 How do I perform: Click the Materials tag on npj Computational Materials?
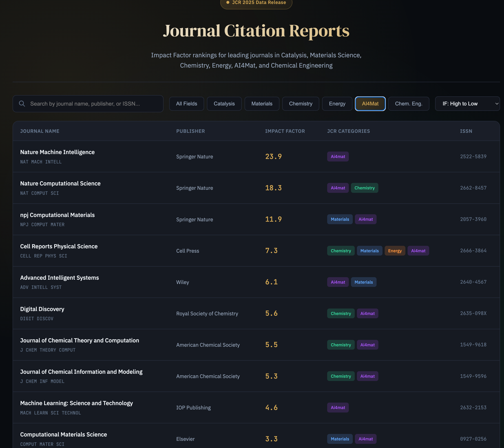click(340, 219)
